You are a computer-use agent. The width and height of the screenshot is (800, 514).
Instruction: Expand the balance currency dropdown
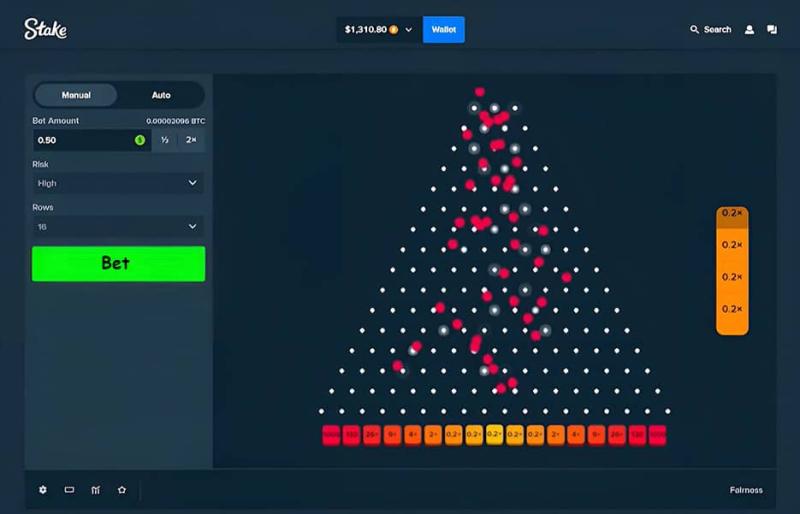pos(408,30)
